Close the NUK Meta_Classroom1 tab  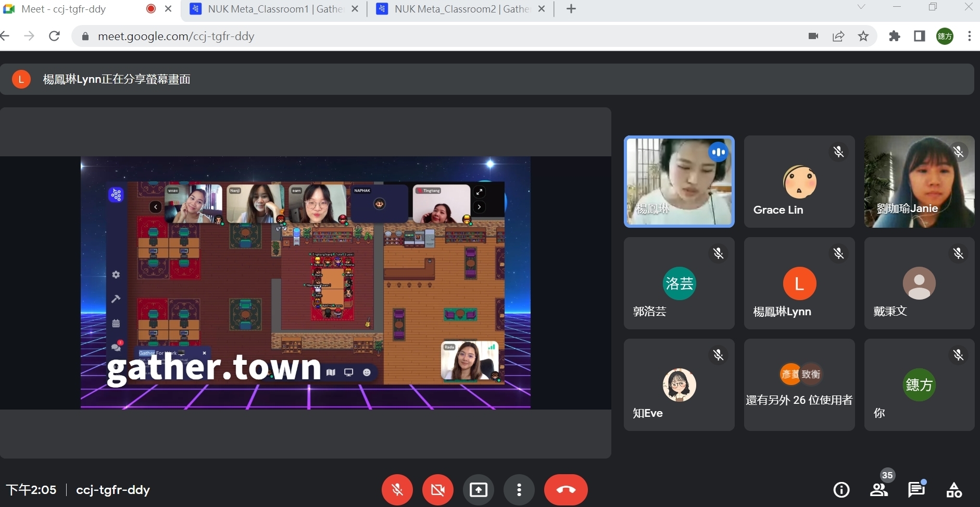click(355, 9)
